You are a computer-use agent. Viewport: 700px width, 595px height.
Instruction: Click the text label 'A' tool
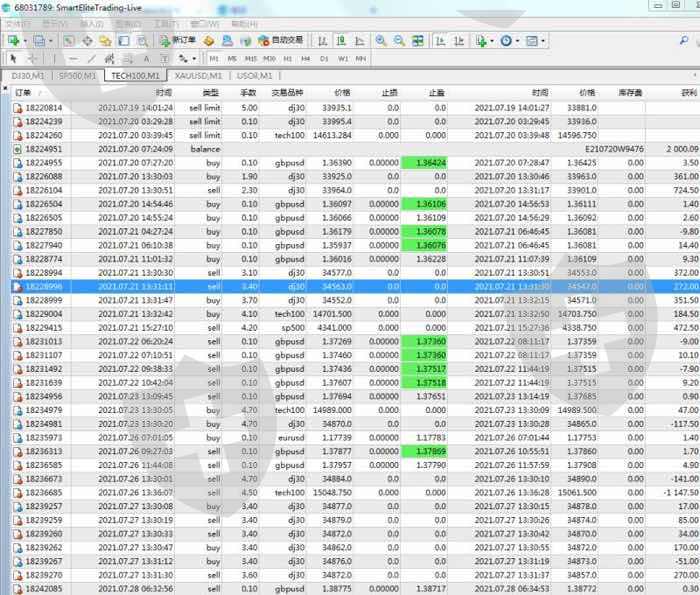pos(146,59)
